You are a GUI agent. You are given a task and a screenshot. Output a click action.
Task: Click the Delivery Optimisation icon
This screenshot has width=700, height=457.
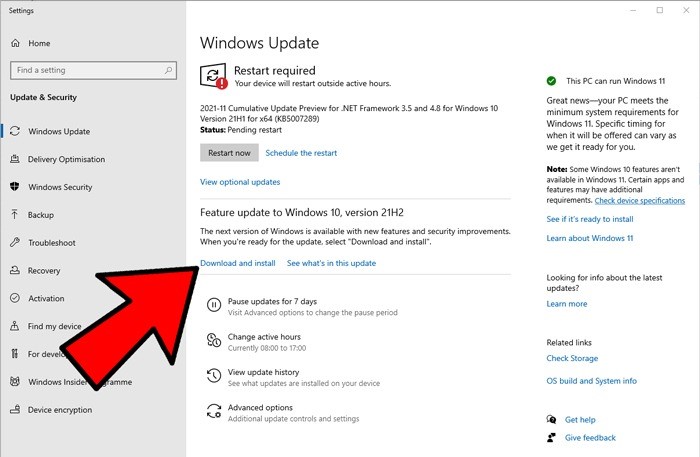coord(15,159)
